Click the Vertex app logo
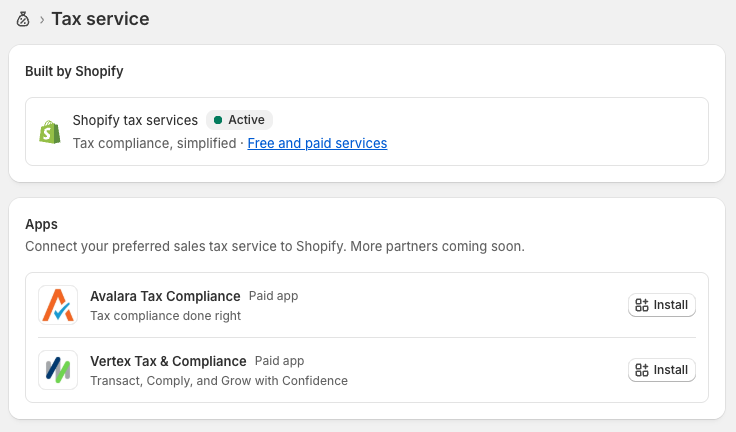 (57, 370)
